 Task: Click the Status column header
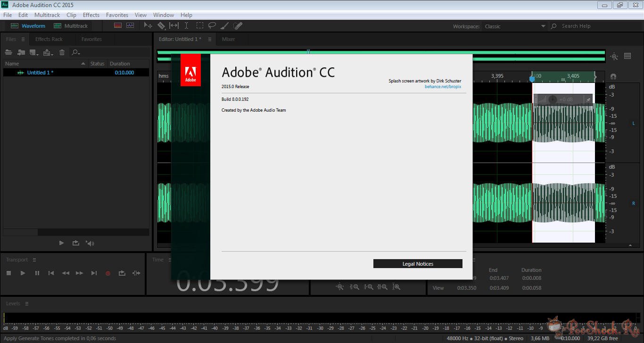[x=97, y=64]
